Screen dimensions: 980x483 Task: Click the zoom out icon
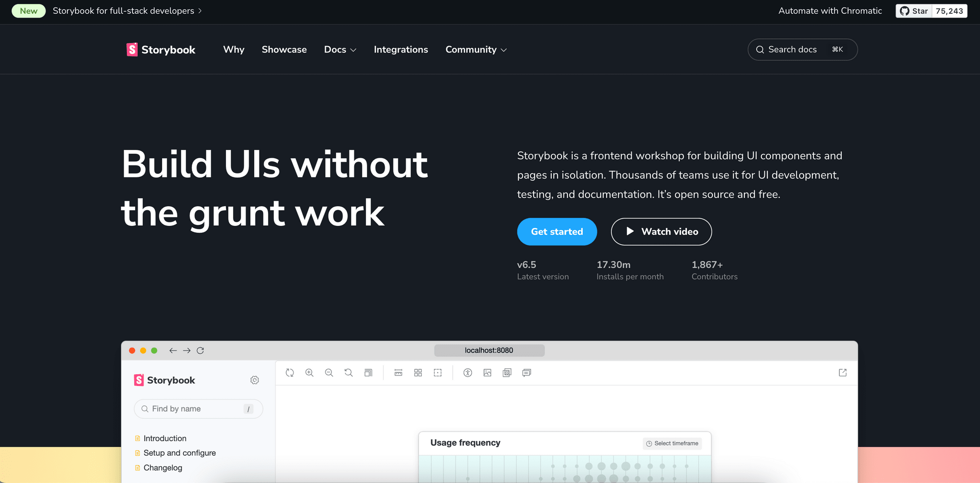tap(329, 373)
